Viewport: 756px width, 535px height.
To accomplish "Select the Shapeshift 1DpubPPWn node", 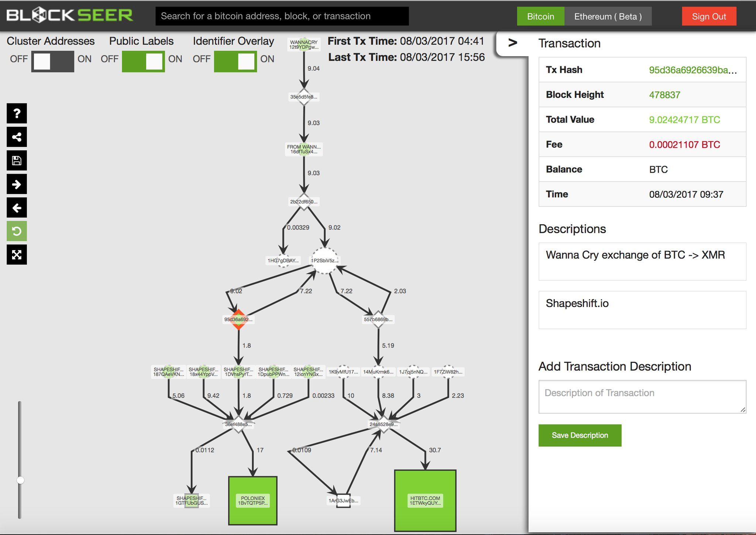I will 274,372.
